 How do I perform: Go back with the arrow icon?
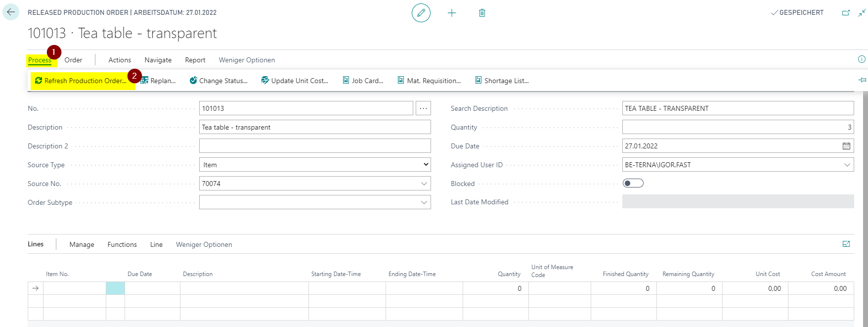point(11,12)
